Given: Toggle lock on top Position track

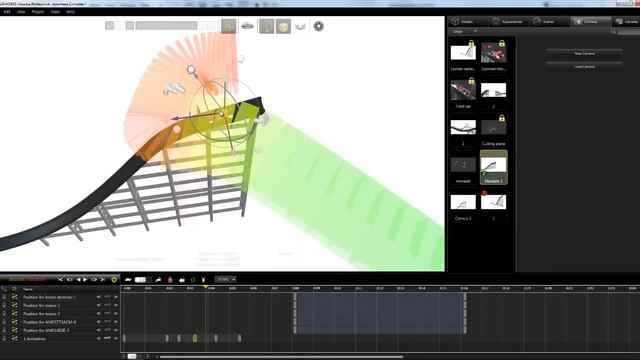Looking at the screenshot, I should click(x=4, y=297).
